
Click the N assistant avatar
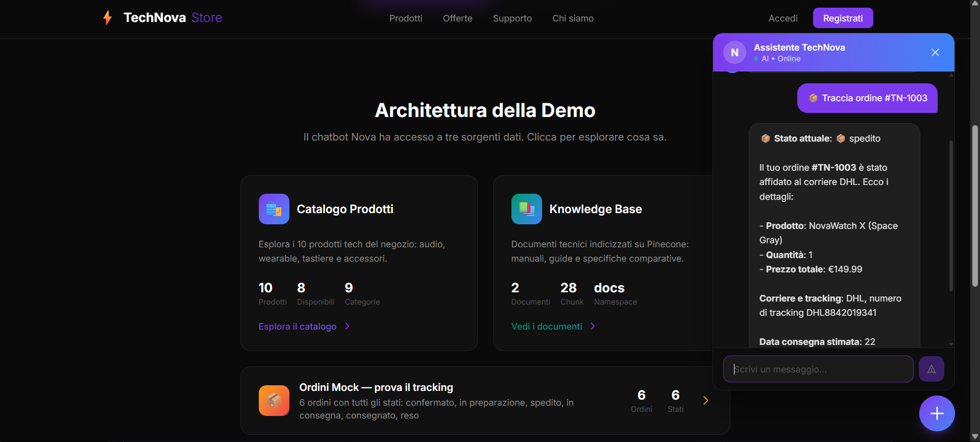point(734,53)
